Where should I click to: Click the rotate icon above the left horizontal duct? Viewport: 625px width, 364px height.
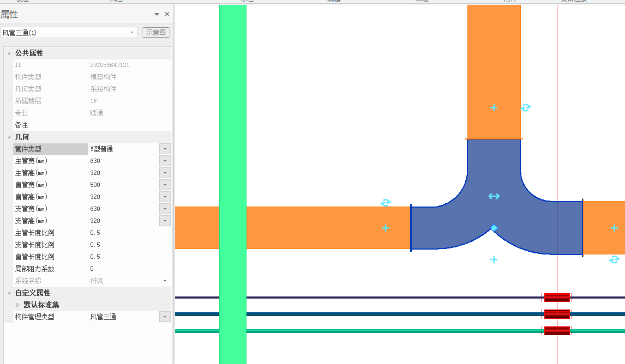coord(385,203)
